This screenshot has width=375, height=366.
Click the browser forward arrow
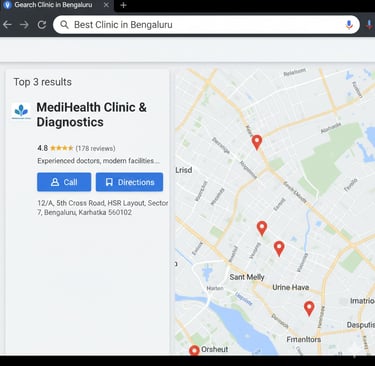(x=24, y=25)
